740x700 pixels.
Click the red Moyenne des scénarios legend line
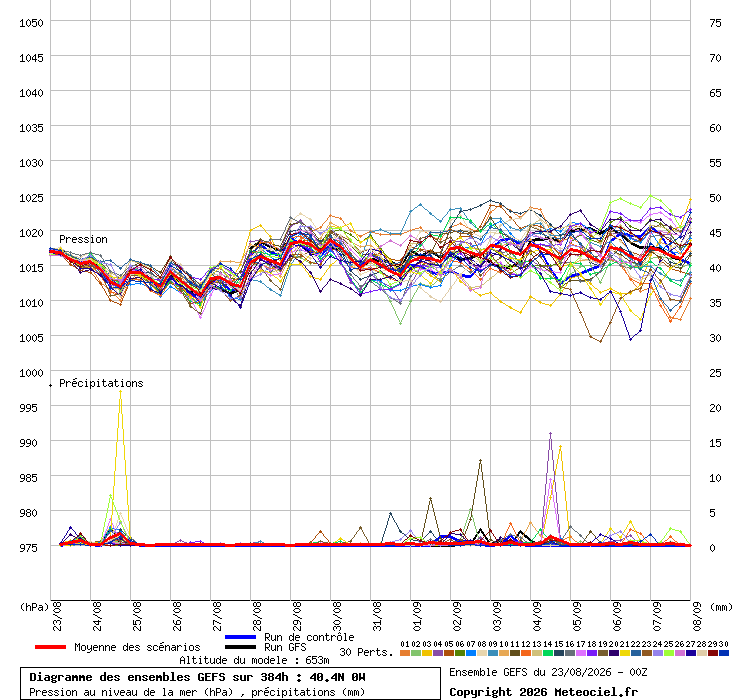click(x=50, y=647)
